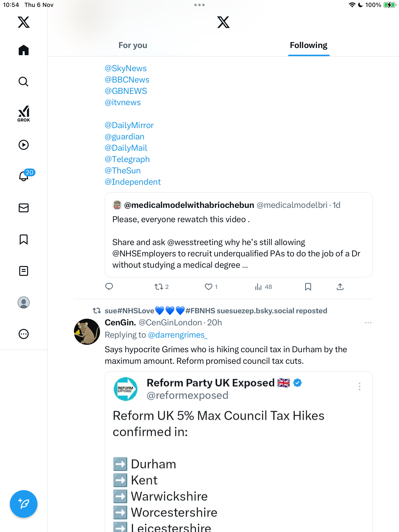The image size is (399, 532).
Task: Bookmark the post with 48 views
Action: point(308,287)
